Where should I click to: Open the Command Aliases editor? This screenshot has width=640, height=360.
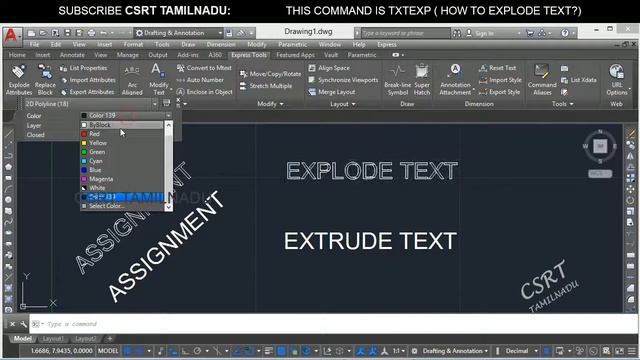coord(542,80)
